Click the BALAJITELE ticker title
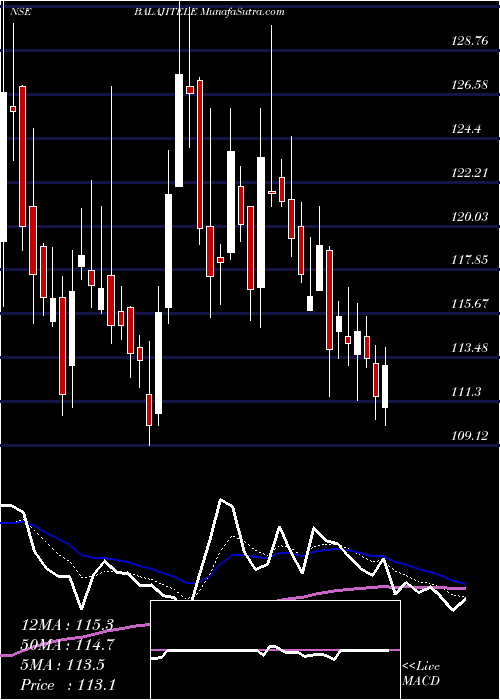Screen dimensions: 500x700 click(166, 12)
